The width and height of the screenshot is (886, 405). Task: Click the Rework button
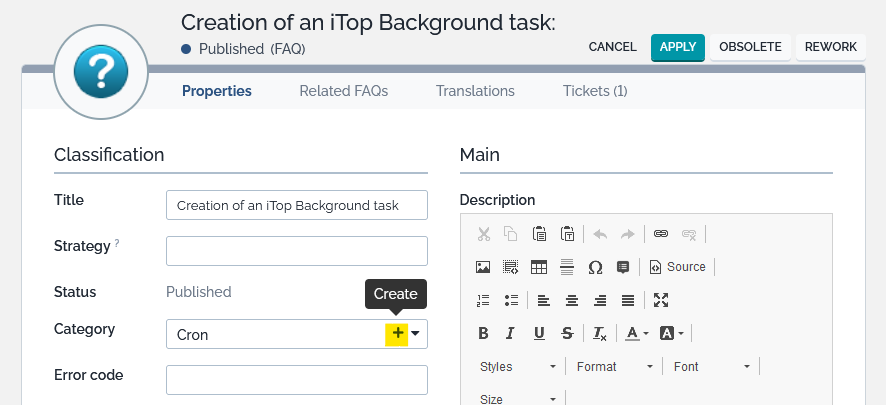pyautogui.click(x=831, y=47)
